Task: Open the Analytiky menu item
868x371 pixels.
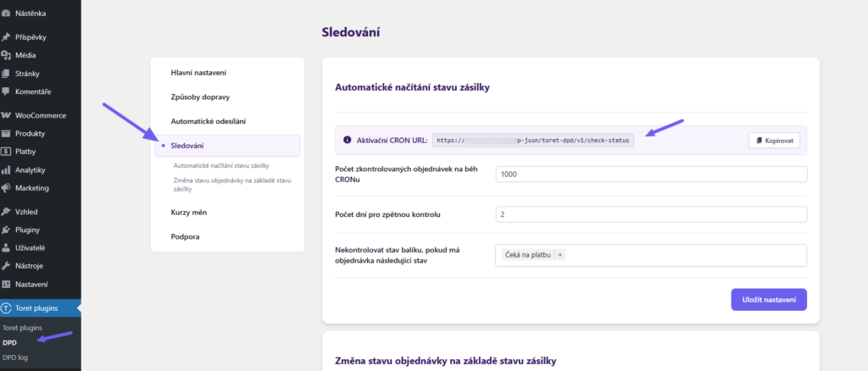Action: tap(41, 169)
